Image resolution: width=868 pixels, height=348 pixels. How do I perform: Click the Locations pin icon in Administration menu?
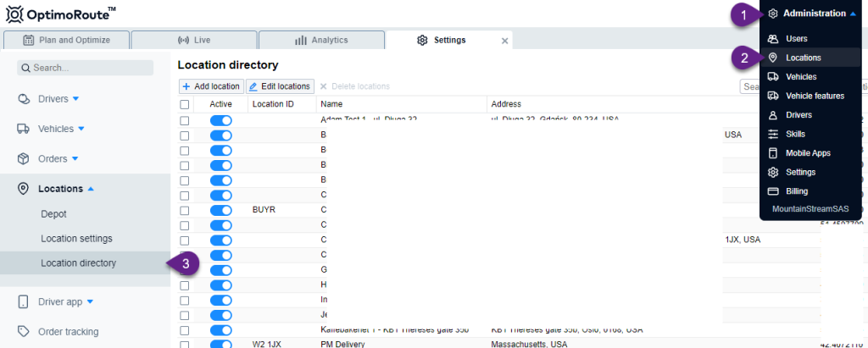tap(773, 58)
